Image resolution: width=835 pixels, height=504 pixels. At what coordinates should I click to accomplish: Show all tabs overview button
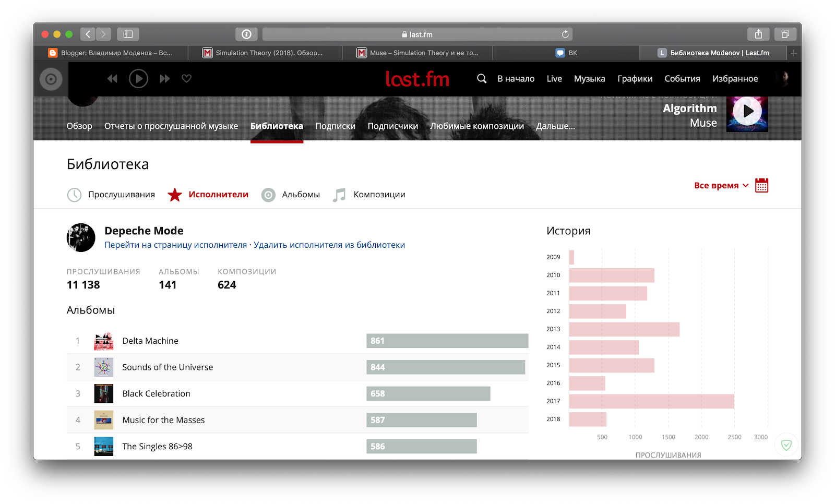(785, 34)
